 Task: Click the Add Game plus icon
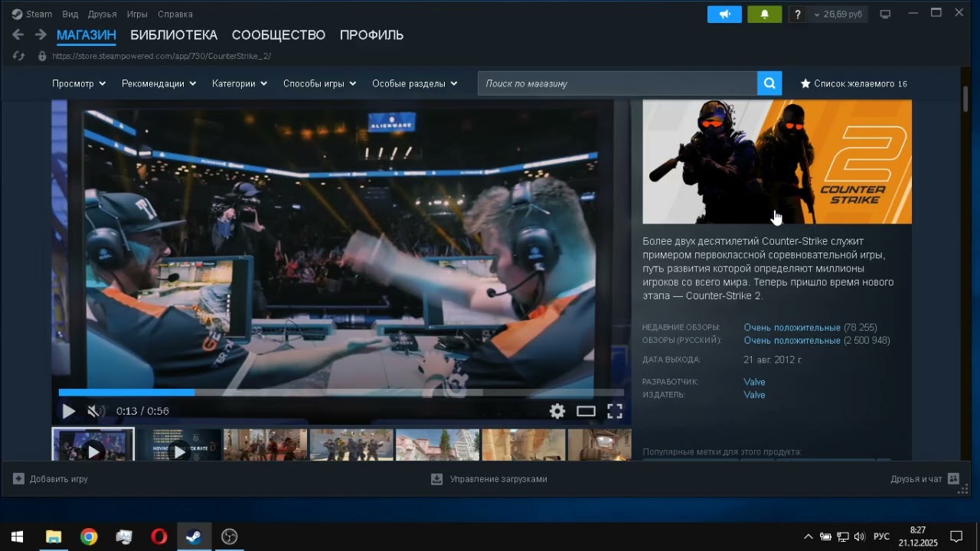(x=18, y=478)
